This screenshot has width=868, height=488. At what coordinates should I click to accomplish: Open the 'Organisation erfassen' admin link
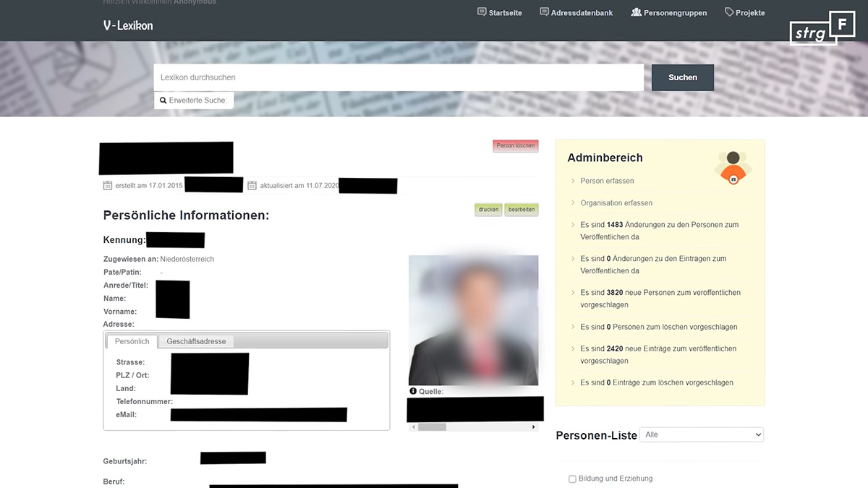pyautogui.click(x=616, y=203)
